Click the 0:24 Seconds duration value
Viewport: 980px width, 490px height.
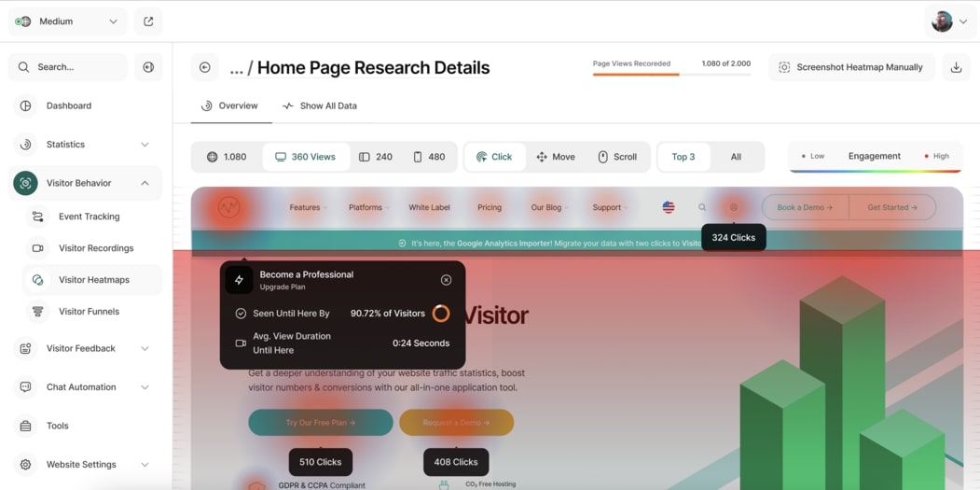(x=421, y=343)
